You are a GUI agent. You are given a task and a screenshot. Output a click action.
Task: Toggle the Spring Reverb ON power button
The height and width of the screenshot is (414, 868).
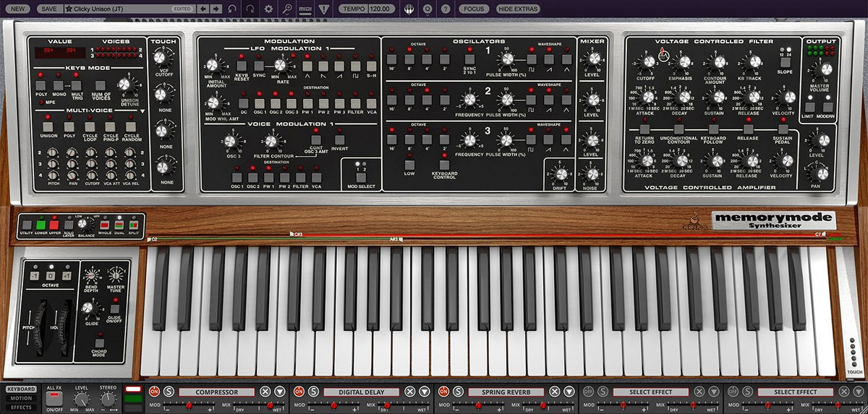[443, 392]
